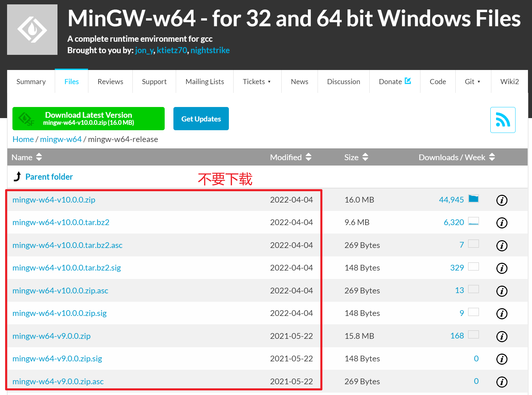View info for mingw-w64-v9.0.0.zip.asc

point(502,382)
